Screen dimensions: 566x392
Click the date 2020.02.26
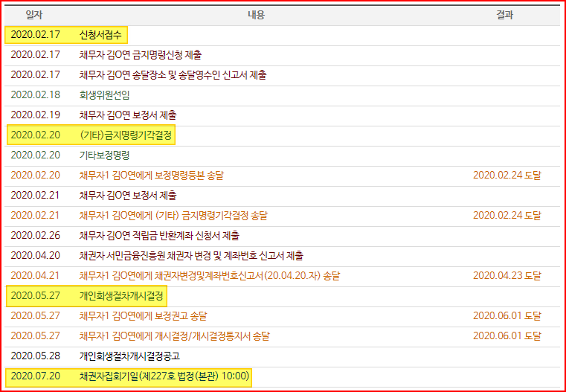[36, 236]
